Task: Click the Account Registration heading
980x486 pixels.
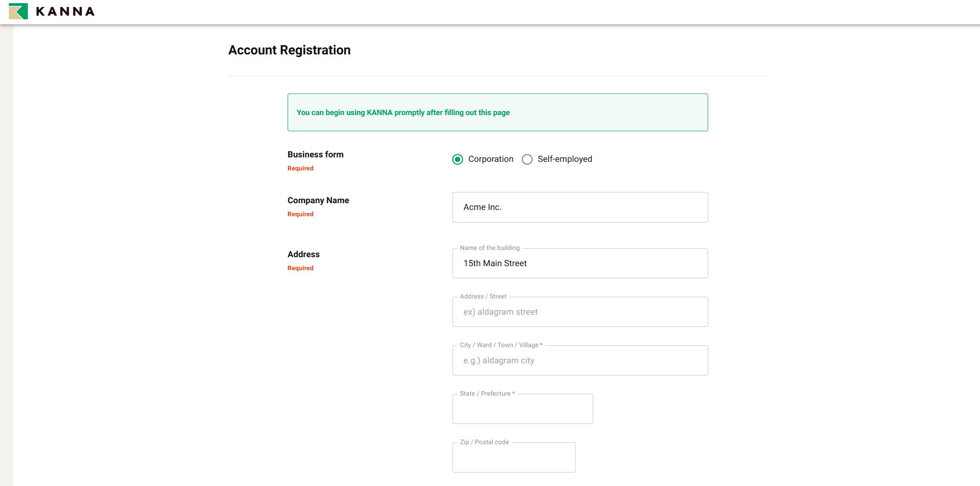Action: pyautogui.click(x=289, y=50)
